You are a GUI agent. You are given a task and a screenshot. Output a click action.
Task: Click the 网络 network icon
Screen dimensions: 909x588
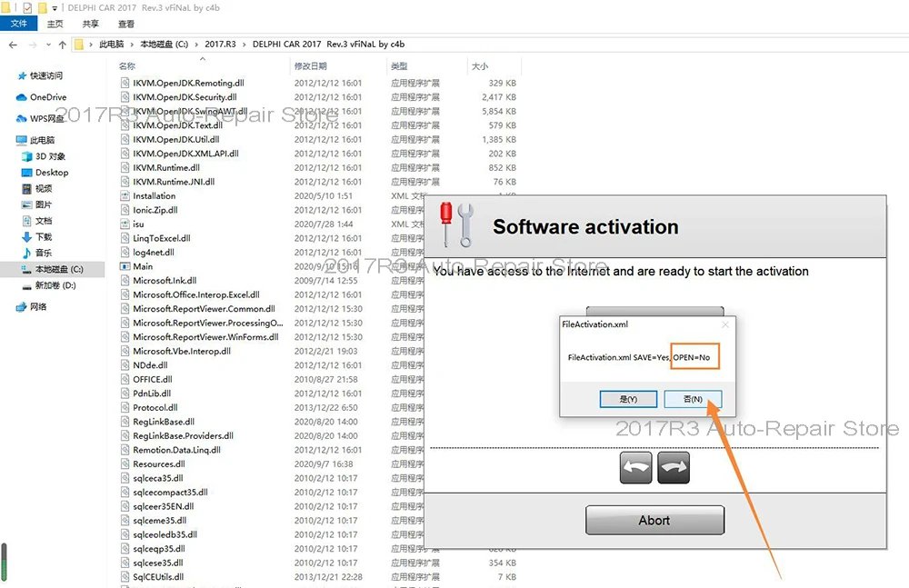22,307
